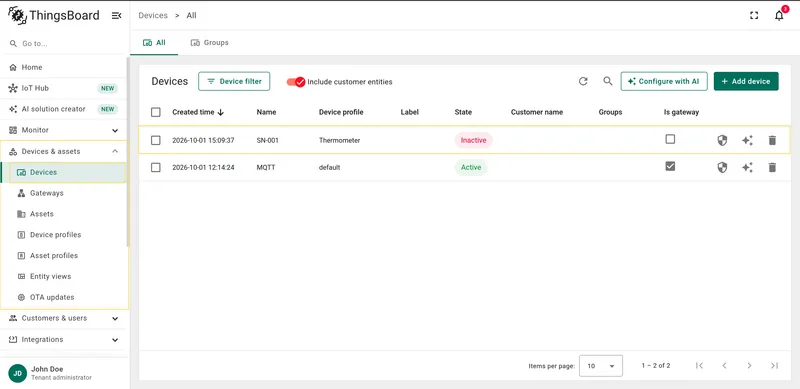The width and height of the screenshot is (800, 389).
Task: Open Home in sidebar
Action: click(x=64, y=67)
